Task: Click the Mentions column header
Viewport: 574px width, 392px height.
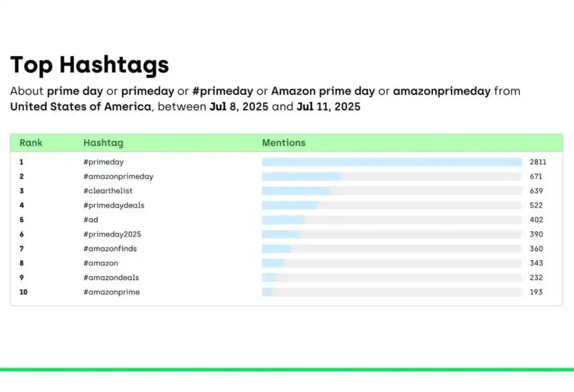Action: pos(284,143)
